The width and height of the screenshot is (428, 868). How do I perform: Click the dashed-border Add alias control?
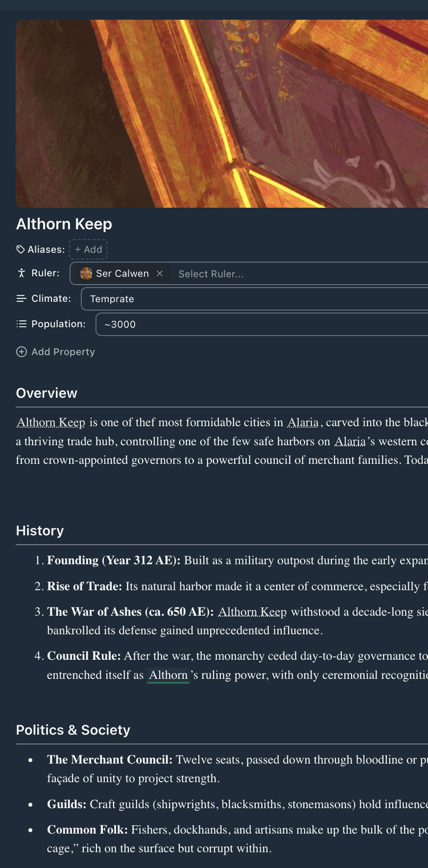(88, 249)
